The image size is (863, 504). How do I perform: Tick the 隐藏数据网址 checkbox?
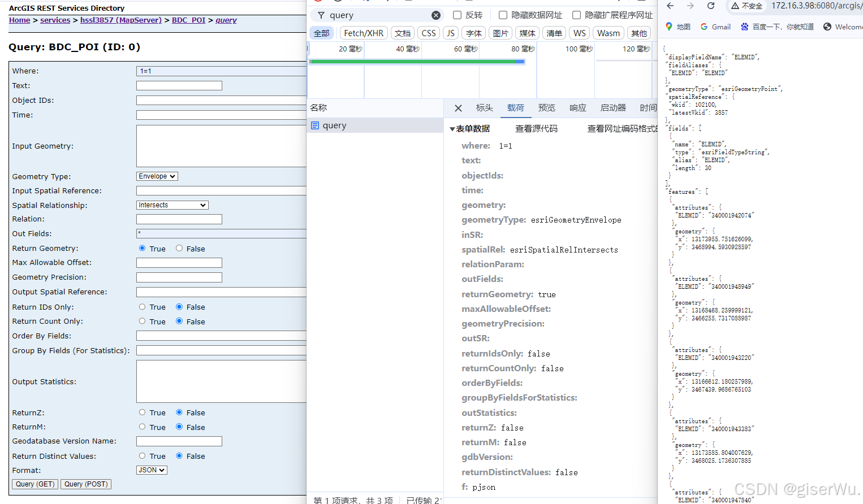coord(503,15)
